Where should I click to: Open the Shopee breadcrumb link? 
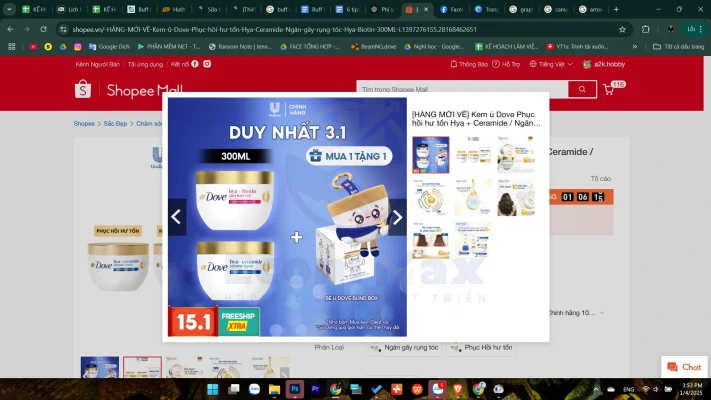84,124
